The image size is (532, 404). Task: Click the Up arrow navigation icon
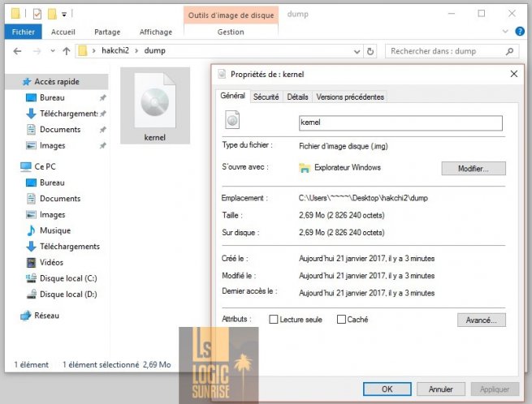point(67,51)
